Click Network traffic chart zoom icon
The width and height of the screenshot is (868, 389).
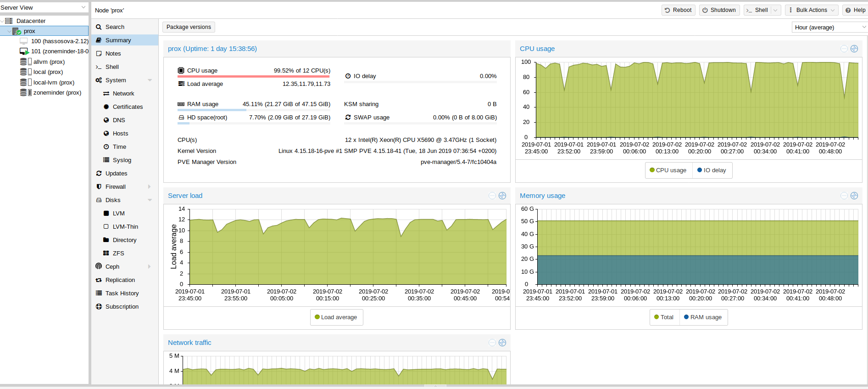(502, 343)
